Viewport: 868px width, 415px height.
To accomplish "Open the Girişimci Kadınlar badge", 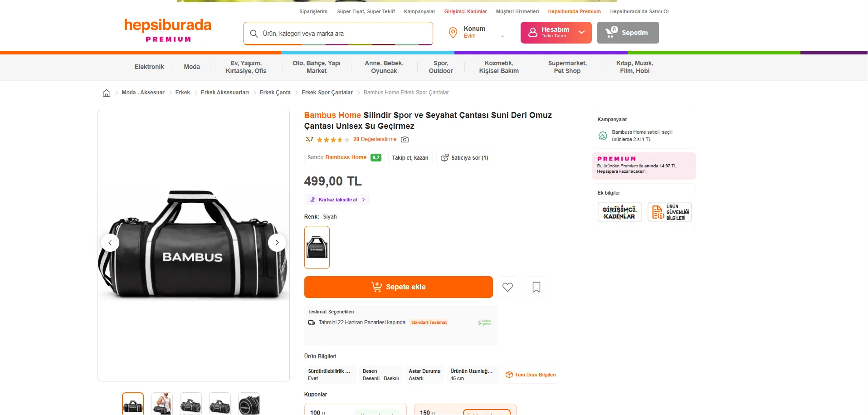I will [619, 212].
